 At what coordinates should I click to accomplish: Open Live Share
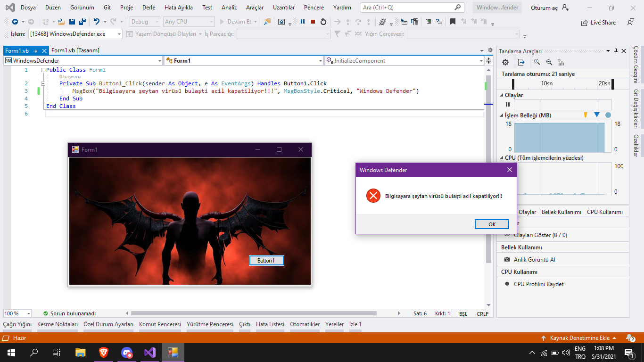[x=598, y=22]
